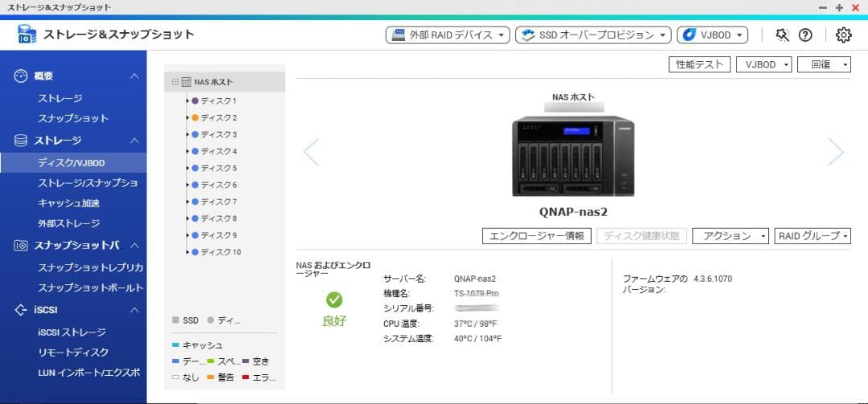Click the overview gauge icon in sidebar
Image resolution: width=868 pixels, height=404 pixels.
coord(20,76)
